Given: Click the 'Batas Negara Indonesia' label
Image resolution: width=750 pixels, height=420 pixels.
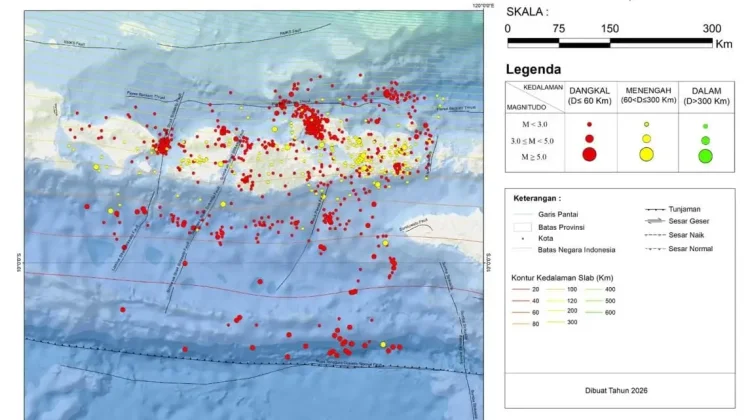Looking at the screenshot, I should pyautogui.click(x=576, y=250).
